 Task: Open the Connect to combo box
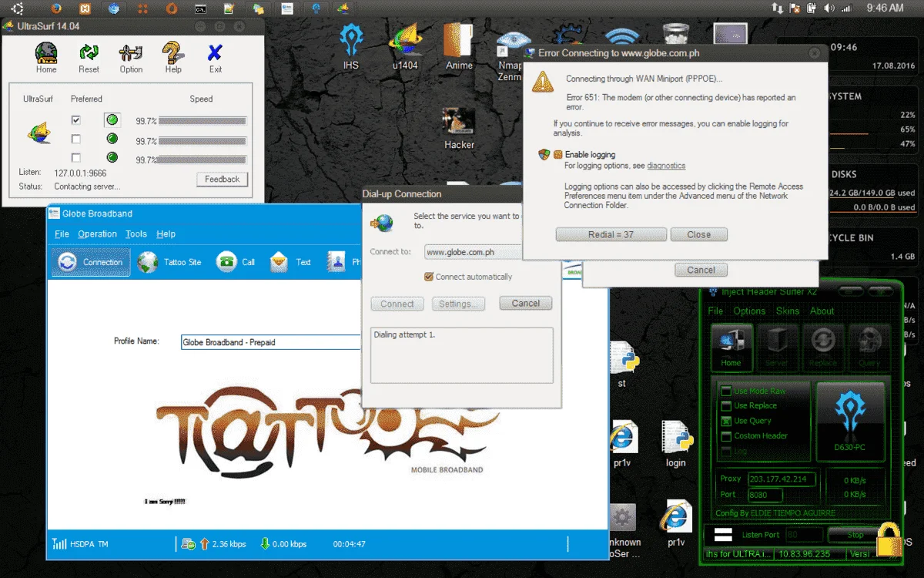(474, 252)
